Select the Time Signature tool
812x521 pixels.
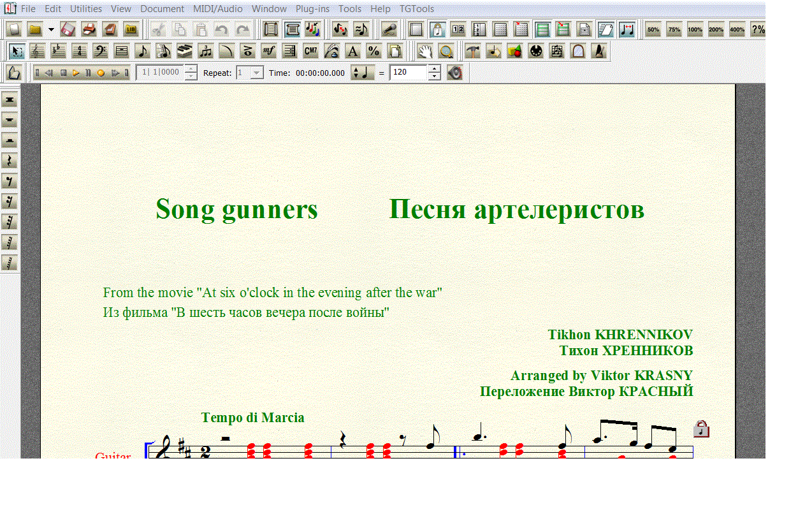[79, 51]
